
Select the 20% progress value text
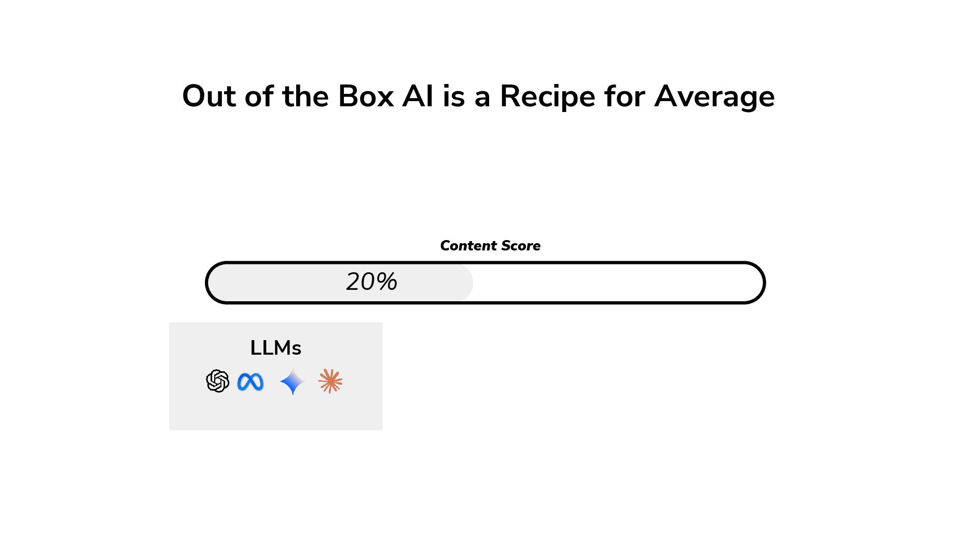(x=371, y=282)
